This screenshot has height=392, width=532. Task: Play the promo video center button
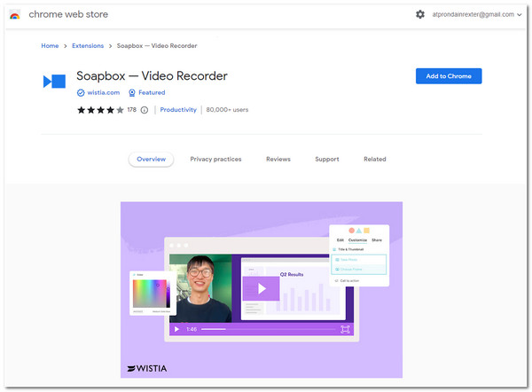pyautogui.click(x=261, y=288)
